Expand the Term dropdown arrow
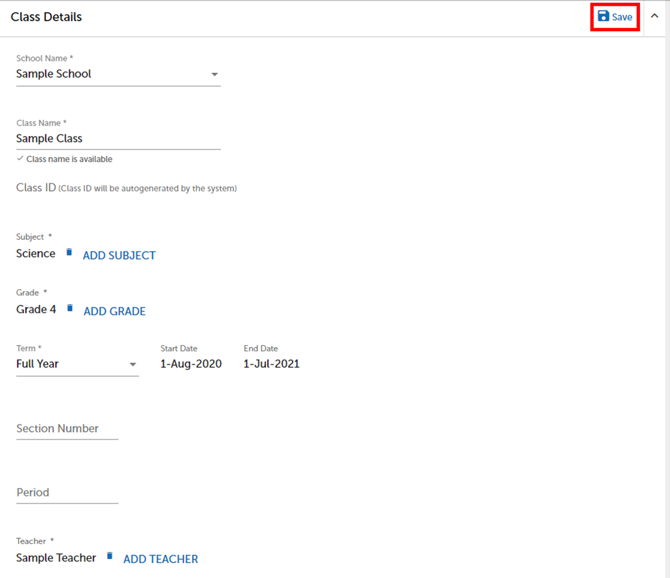 (x=133, y=365)
